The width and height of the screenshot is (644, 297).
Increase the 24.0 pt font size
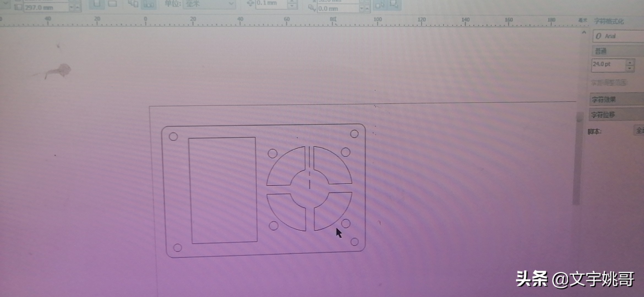tap(630, 63)
